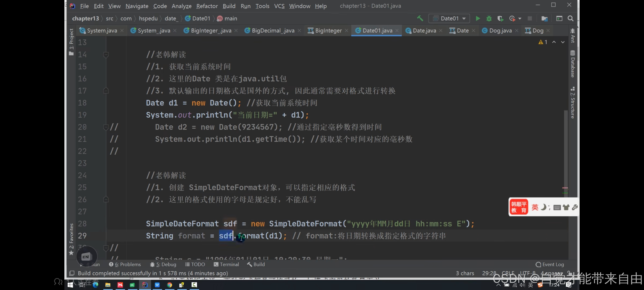The image size is (644, 290).
Task: Open Project Structure folder icon
Action: [x=544, y=18]
